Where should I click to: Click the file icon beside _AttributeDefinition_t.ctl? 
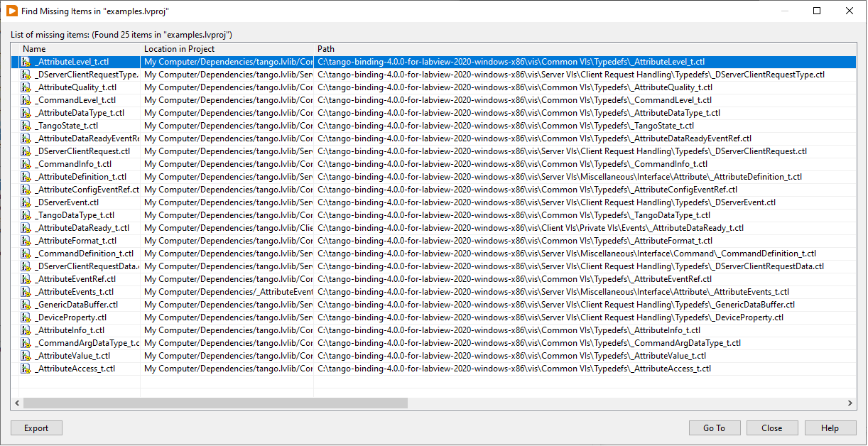tap(26, 177)
